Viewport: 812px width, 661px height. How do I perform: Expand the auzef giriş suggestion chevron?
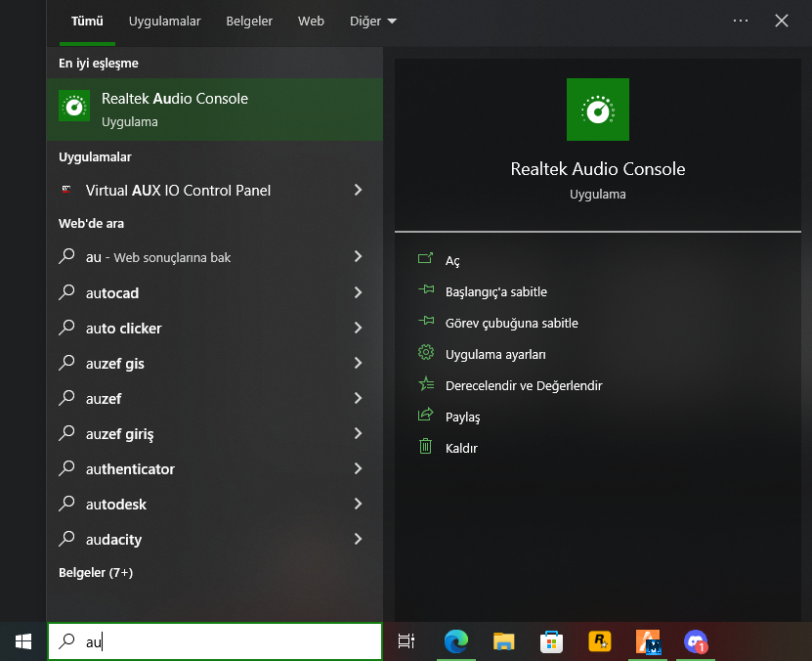click(x=358, y=433)
